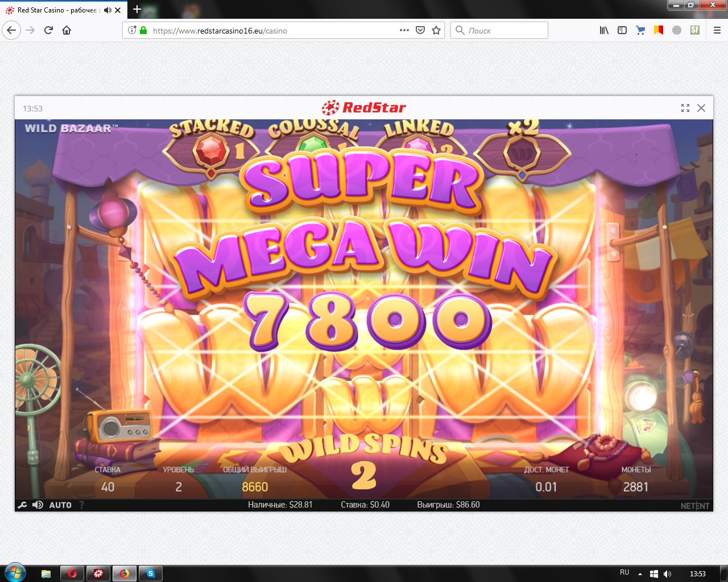
Task: Mute the game sound
Action: pos(38,505)
